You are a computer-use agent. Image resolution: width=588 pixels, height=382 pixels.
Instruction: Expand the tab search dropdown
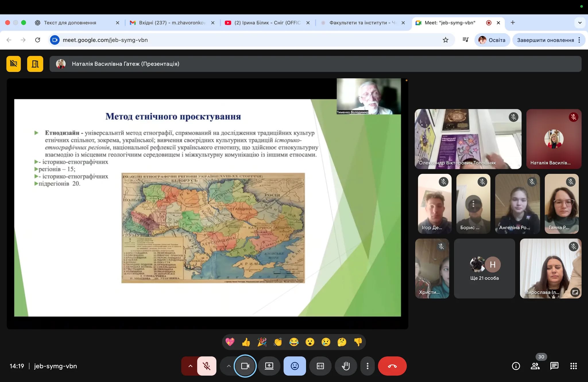click(x=580, y=23)
